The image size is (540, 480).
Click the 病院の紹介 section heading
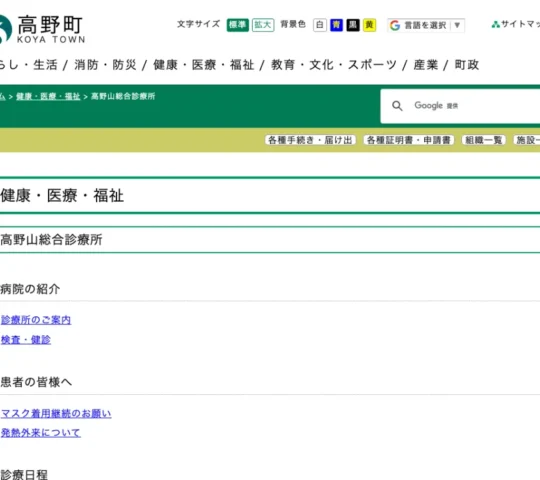coord(30,289)
